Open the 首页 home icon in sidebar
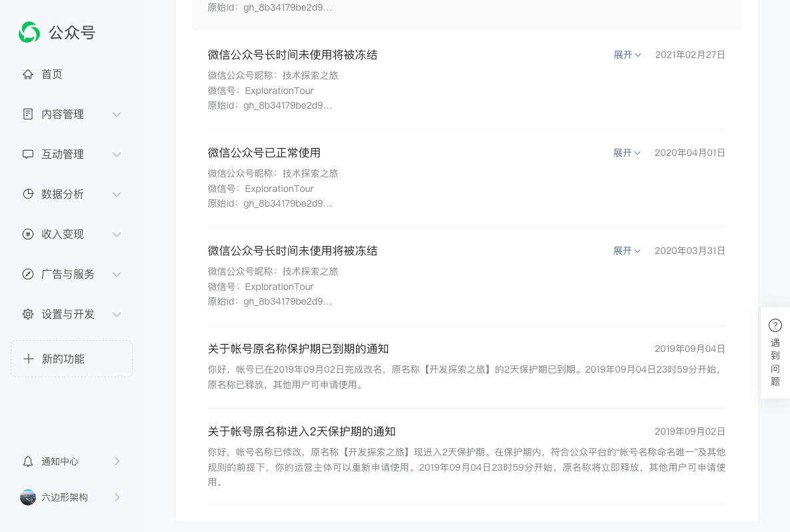 27,74
